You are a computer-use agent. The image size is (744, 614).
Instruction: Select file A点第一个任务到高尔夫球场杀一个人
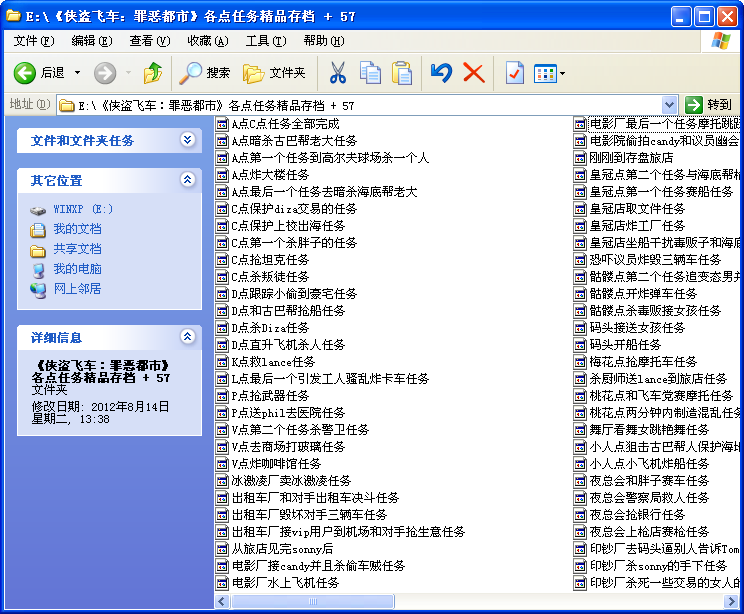pos(322,158)
